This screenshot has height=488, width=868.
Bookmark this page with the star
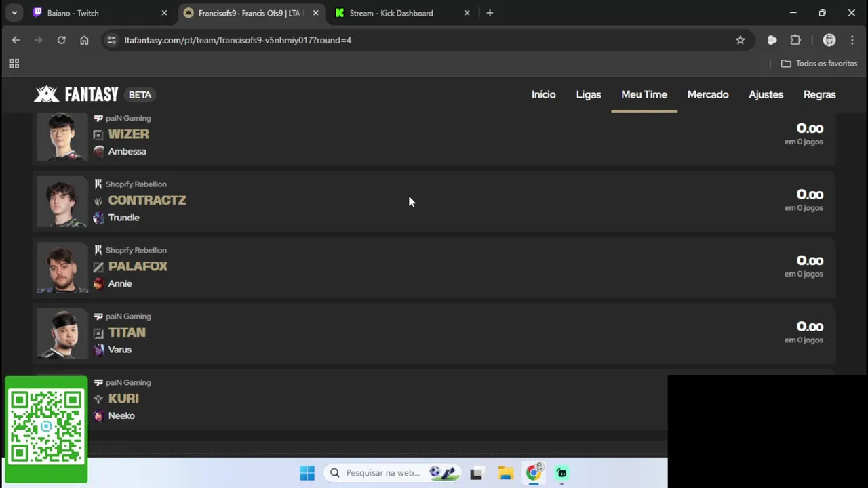(x=741, y=40)
